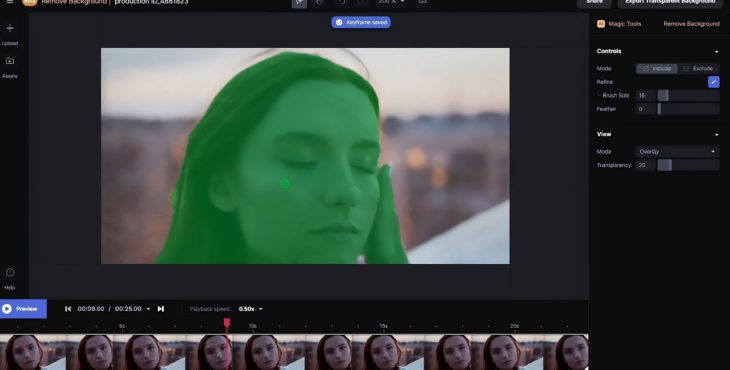Screen dimensions: 730x370
Task: Click the Upload plus icon
Action: [x=10, y=28]
